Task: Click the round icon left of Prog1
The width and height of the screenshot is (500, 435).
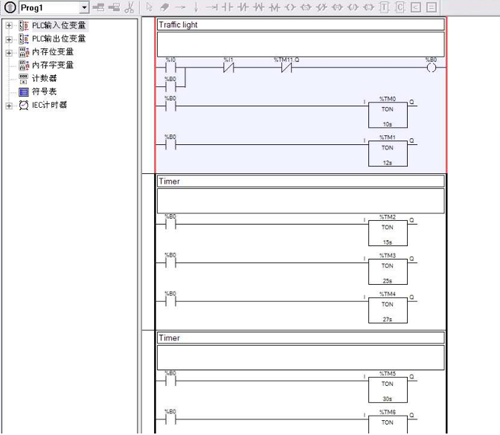Action: coord(10,7)
